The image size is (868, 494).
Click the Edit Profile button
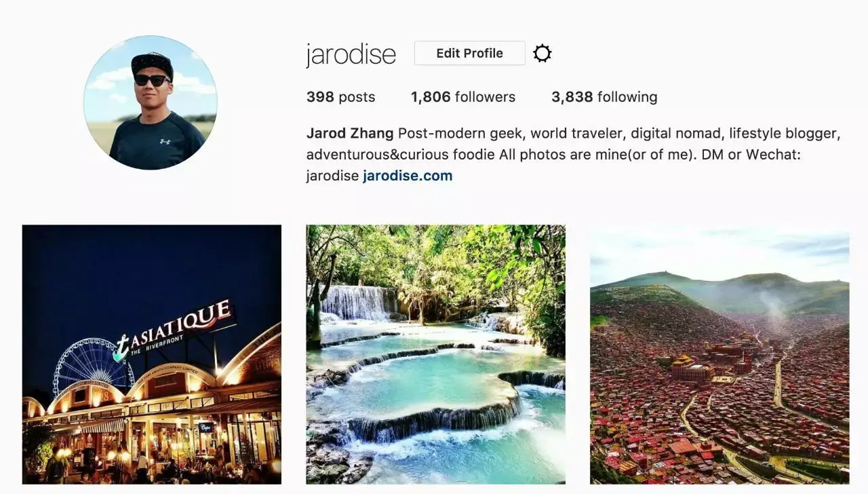(x=469, y=53)
